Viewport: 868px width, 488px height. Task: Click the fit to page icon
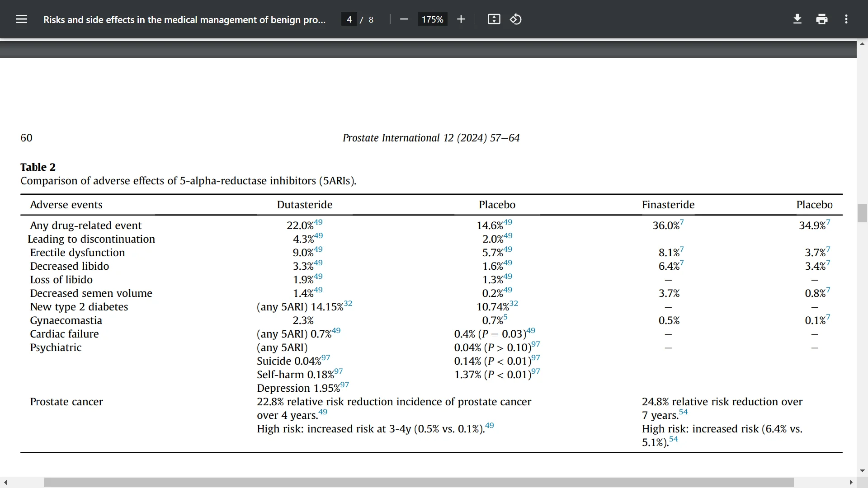click(x=494, y=19)
